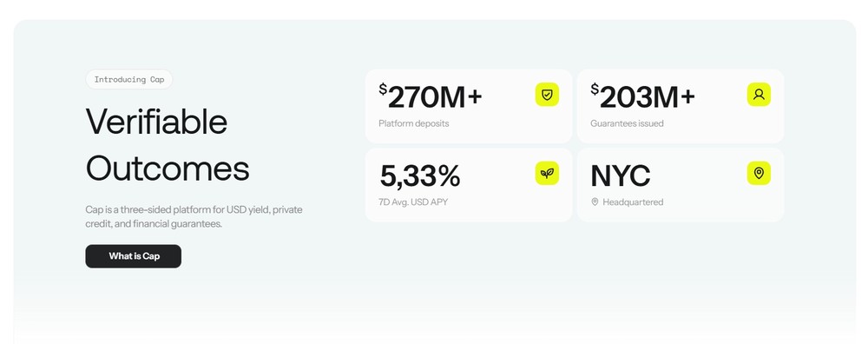Click the dollar sign before 270M+
Viewport: 868px width, 344px height.
pyautogui.click(x=383, y=89)
